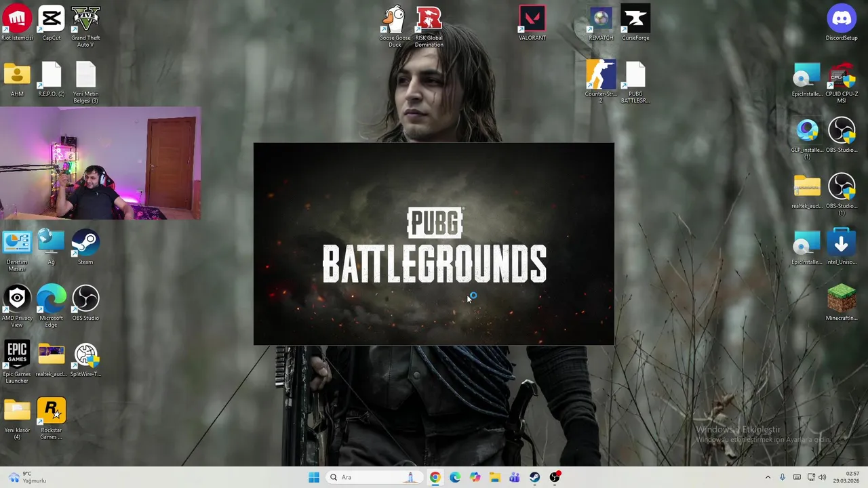Launch Epic Games Launcher shortcut
The width and height of the screenshot is (868, 488).
17,363
